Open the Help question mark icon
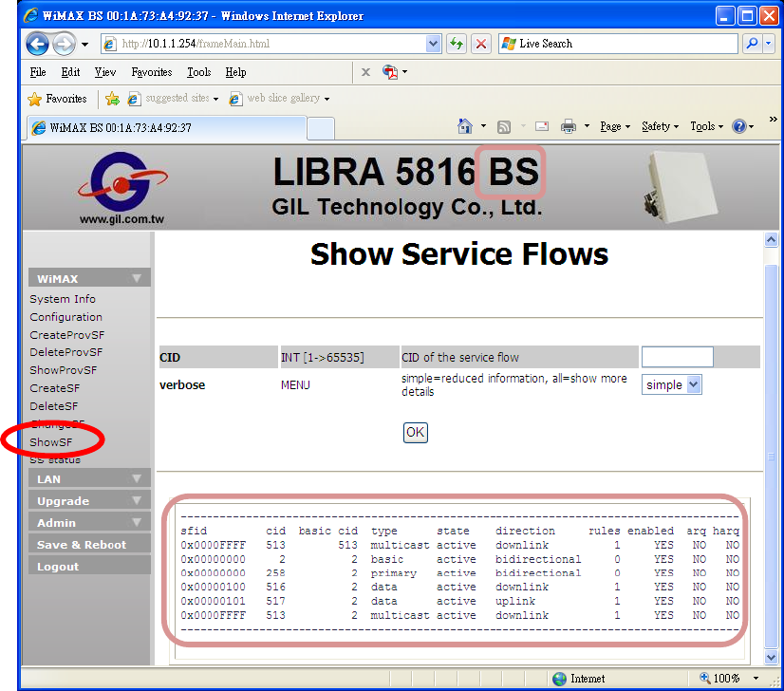 click(x=739, y=126)
